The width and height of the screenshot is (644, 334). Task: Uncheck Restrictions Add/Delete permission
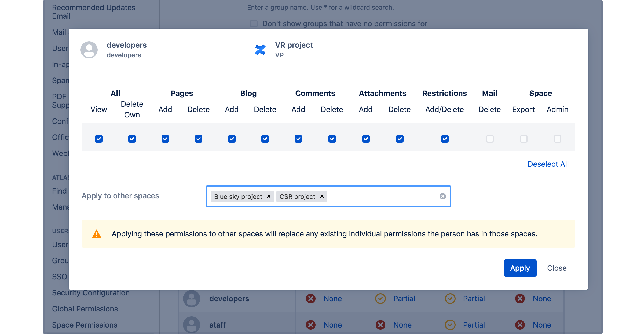point(445,139)
